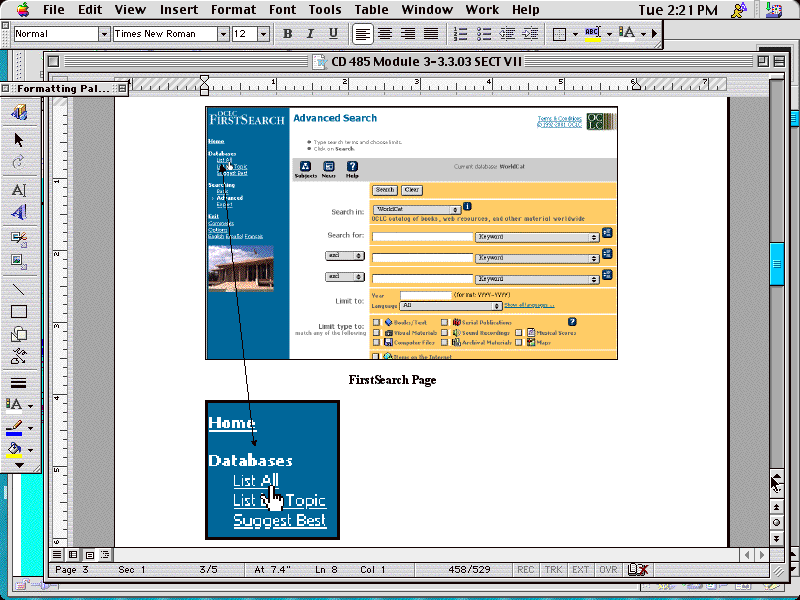The height and width of the screenshot is (600, 800).
Task: Apply the blue Line Color swatch in palette
Action: coord(14,428)
